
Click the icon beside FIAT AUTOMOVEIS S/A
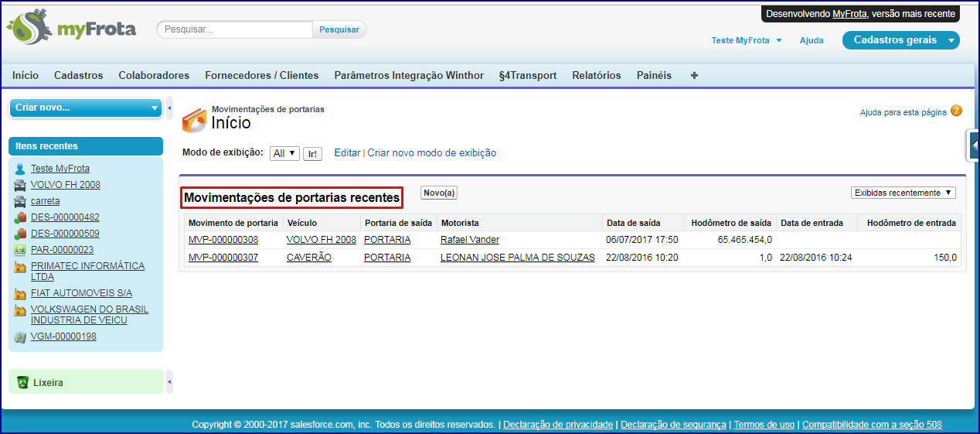click(20, 294)
